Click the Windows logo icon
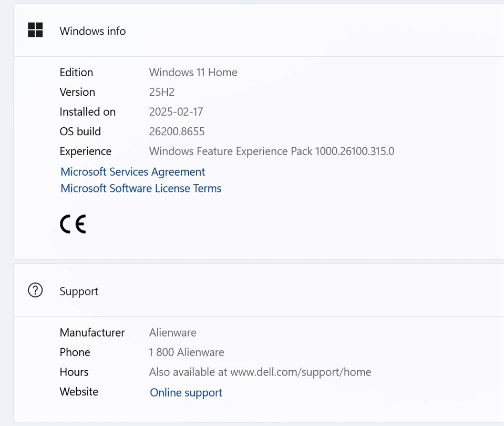The width and height of the screenshot is (504, 426). coord(35,30)
